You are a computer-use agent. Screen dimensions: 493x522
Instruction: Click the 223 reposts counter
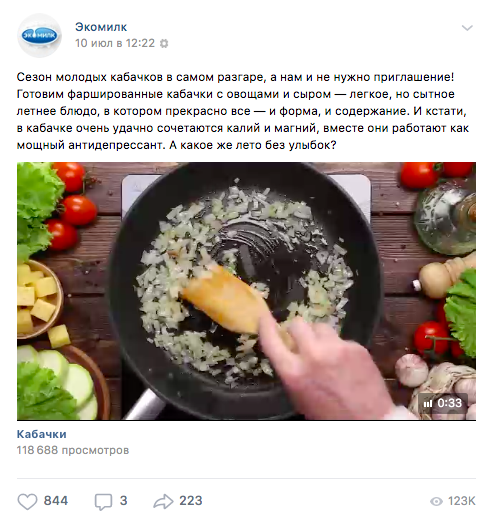click(x=191, y=501)
